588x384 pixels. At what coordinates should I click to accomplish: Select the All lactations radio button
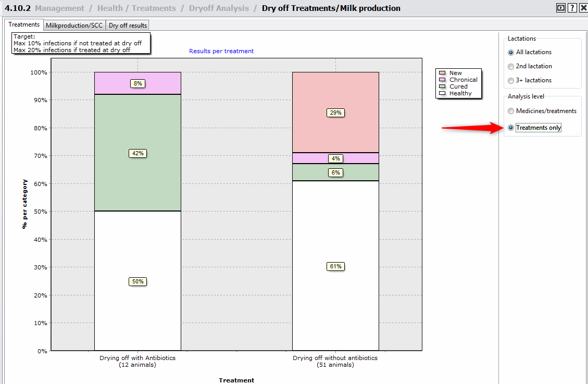pyautogui.click(x=511, y=52)
